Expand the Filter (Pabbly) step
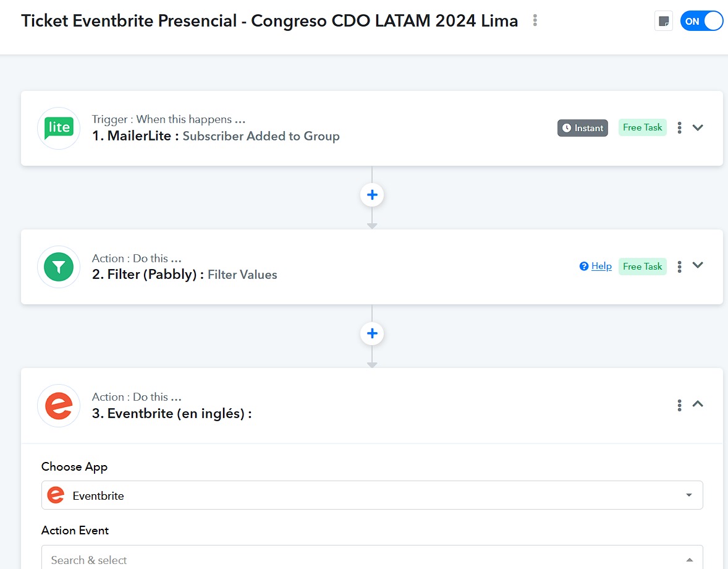Screen dimensions: 728x569 click(x=697, y=265)
